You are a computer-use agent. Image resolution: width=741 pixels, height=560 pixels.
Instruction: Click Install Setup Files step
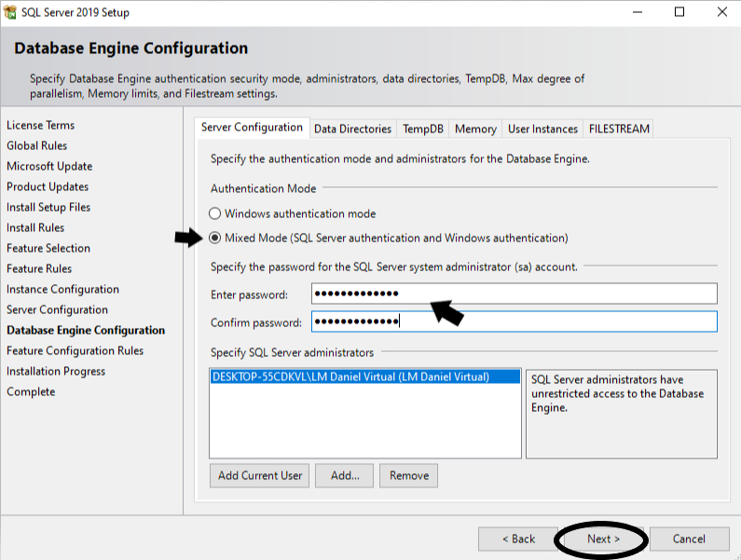pyautogui.click(x=48, y=207)
